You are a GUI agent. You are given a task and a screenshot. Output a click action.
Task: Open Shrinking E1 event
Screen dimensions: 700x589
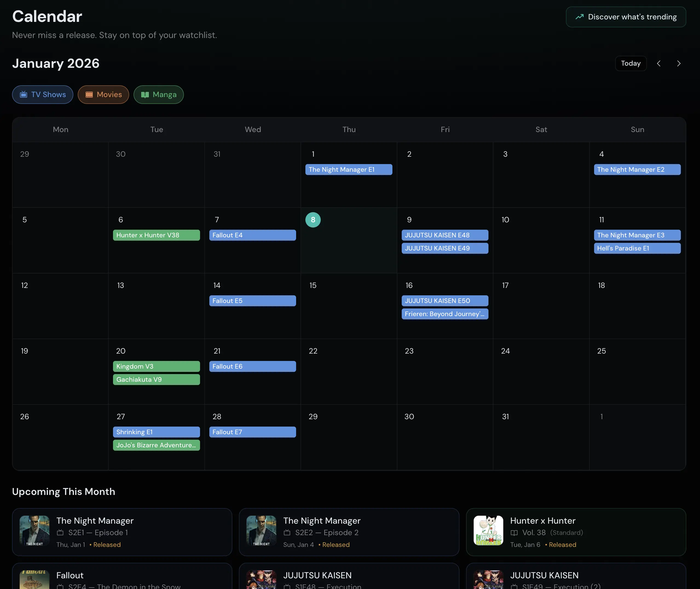pyautogui.click(x=156, y=432)
